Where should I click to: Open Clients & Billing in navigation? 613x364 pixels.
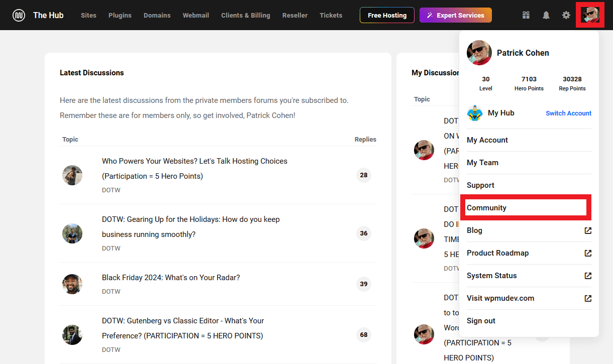pos(246,15)
